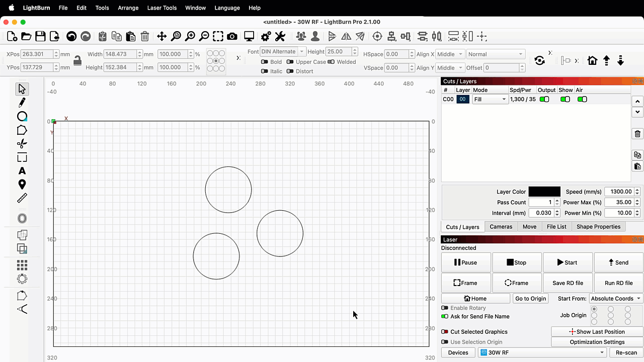Use the Zoom In toolbar icon

189,36
